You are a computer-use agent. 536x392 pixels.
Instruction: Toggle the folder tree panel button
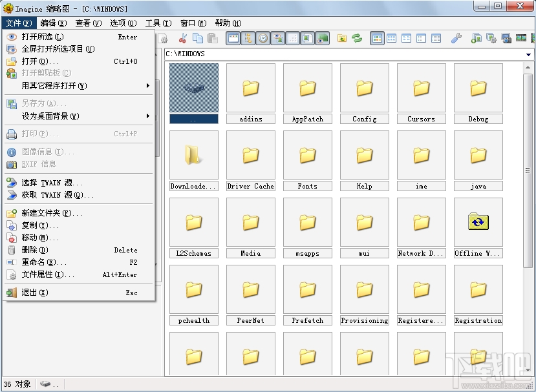(248, 38)
